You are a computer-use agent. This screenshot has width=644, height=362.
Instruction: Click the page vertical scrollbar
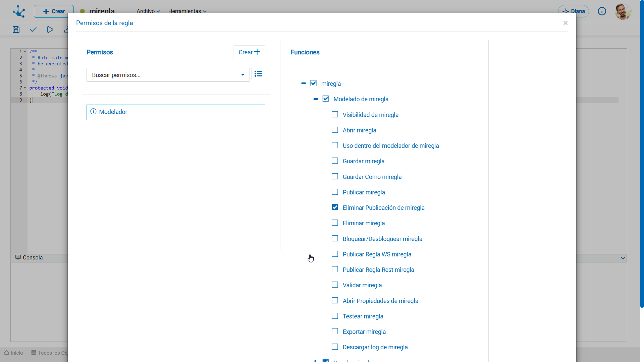click(642, 154)
